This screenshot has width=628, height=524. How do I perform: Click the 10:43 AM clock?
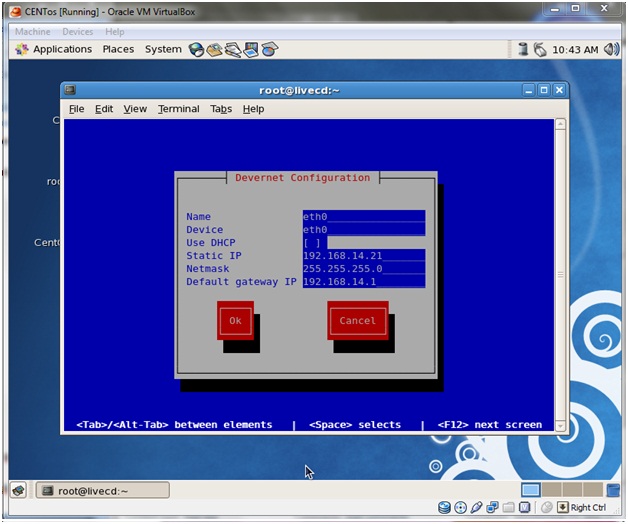[x=575, y=50]
